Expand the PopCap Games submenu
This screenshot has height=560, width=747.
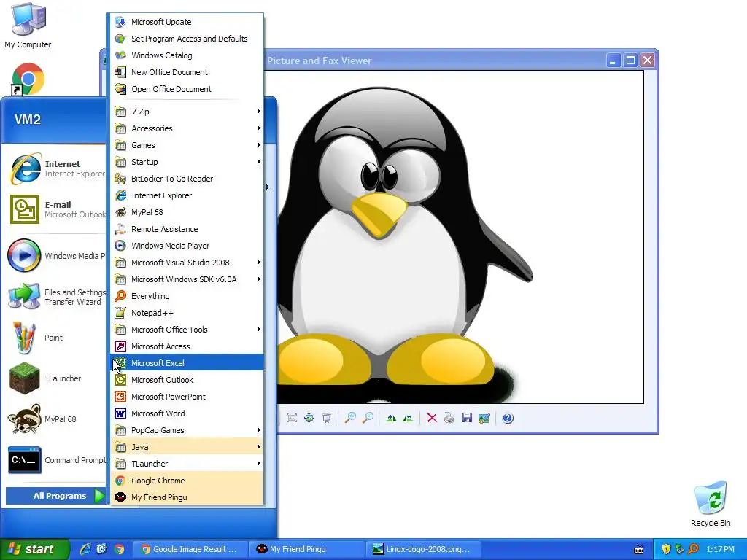(187, 430)
